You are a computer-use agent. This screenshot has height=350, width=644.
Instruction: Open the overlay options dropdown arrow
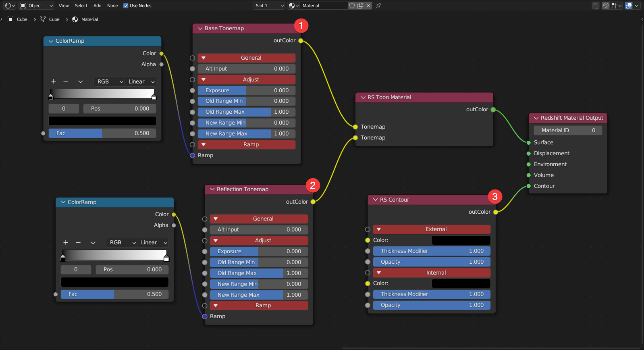tap(636, 6)
